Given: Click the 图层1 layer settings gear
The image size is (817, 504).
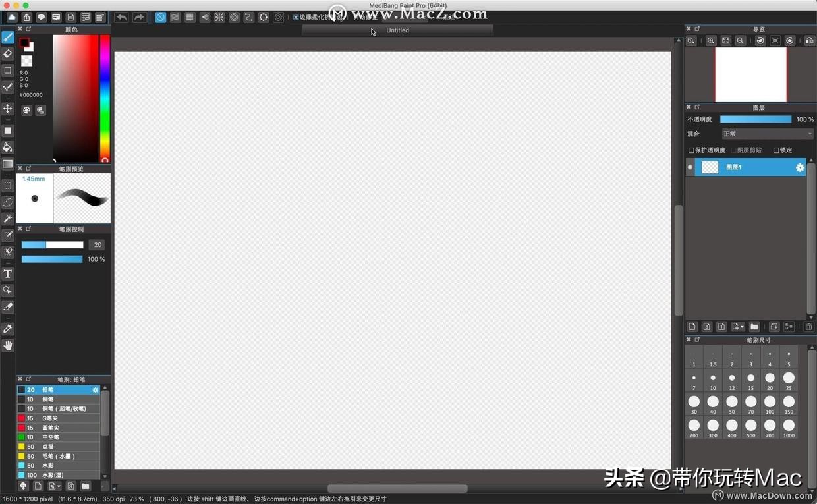Looking at the screenshot, I should point(799,167).
